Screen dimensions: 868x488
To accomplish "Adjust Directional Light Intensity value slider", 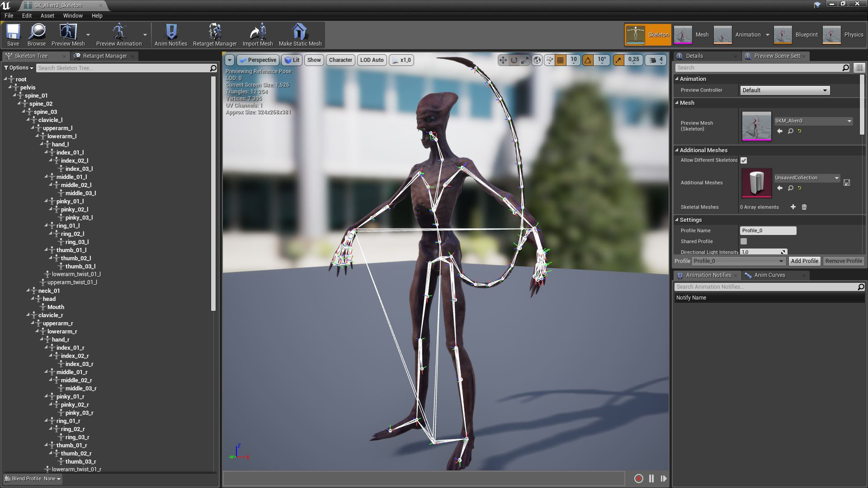I will pyautogui.click(x=764, y=252).
